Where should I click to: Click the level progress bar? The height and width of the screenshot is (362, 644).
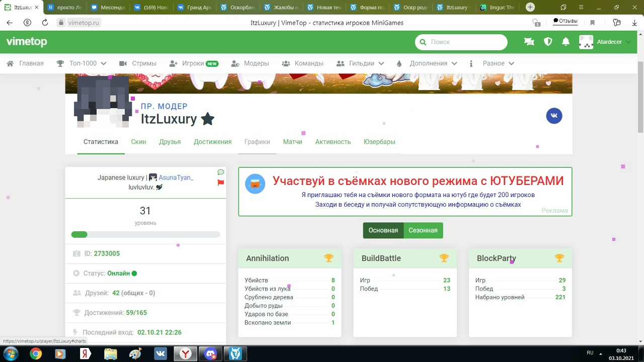coord(145,234)
